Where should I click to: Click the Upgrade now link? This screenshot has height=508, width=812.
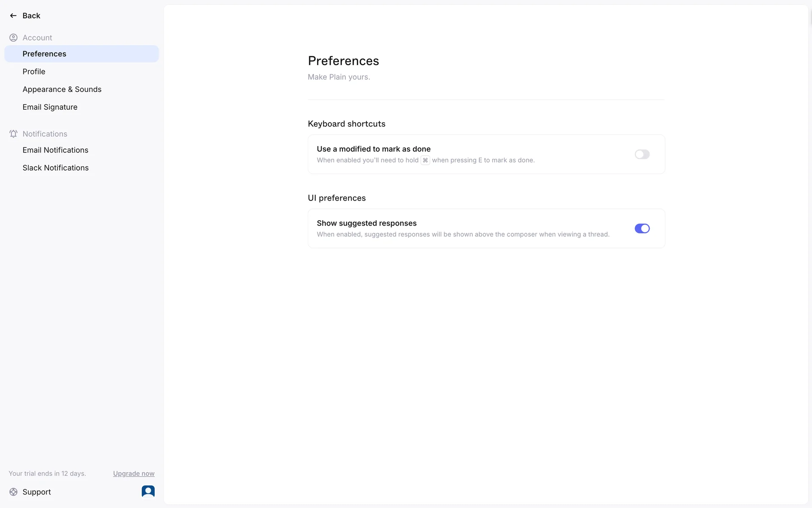coord(134,474)
